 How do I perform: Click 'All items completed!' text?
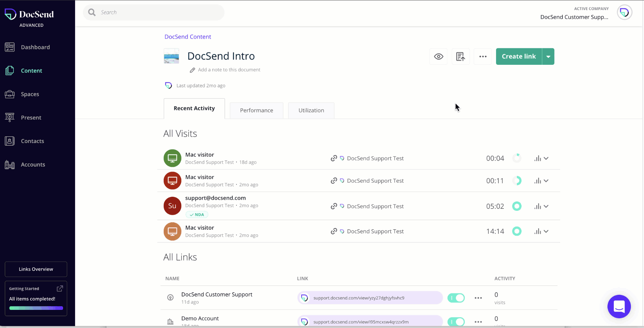click(32, 299)
